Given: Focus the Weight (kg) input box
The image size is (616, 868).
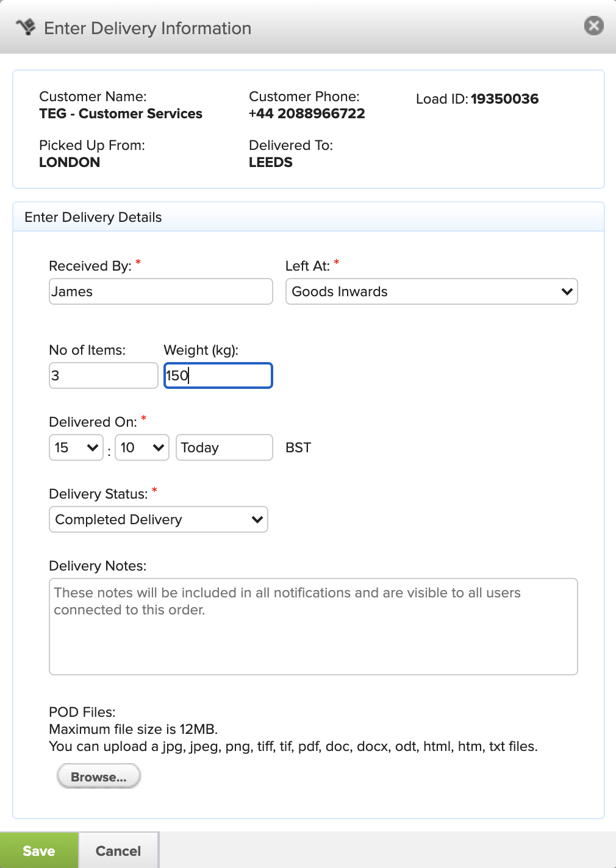Looking at the screenshot, I should pos(218,375).
